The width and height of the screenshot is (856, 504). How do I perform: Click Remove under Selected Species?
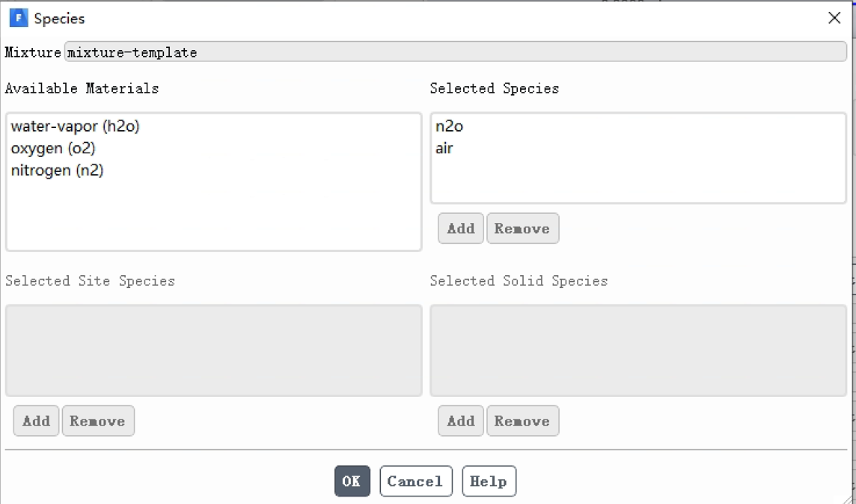(x=522, y=228)
